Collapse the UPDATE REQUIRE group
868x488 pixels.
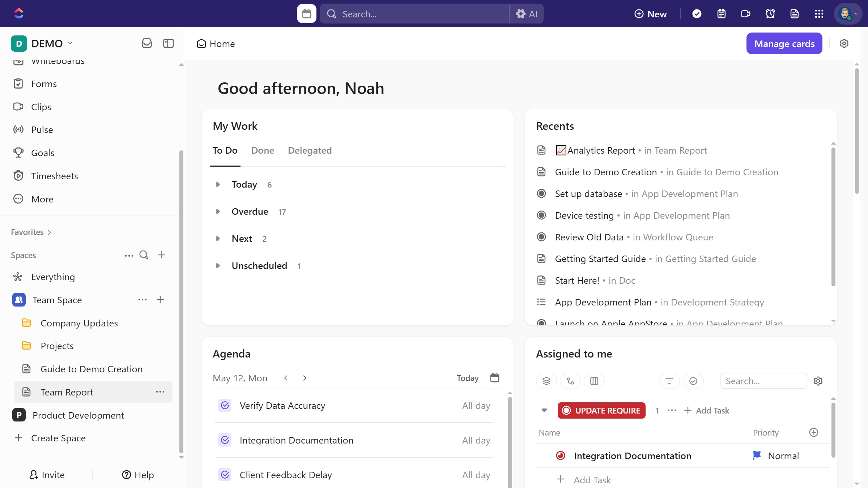click(x=544, y=410)
